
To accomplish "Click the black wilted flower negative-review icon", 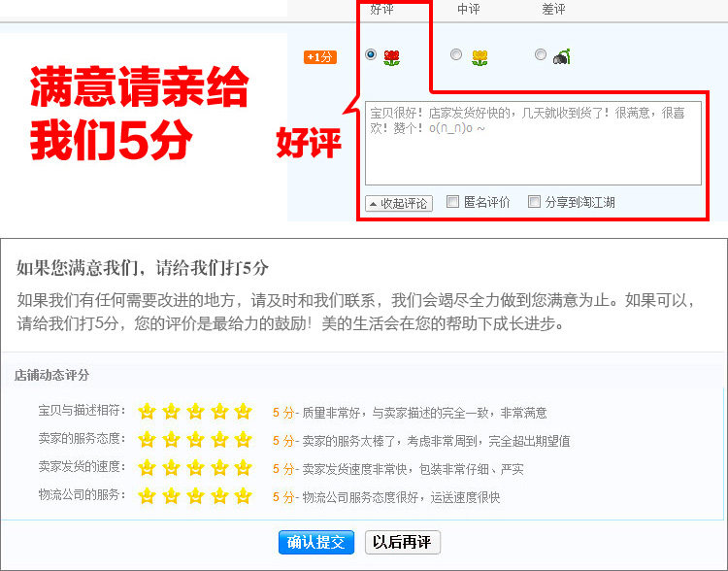I will (562, 57).
